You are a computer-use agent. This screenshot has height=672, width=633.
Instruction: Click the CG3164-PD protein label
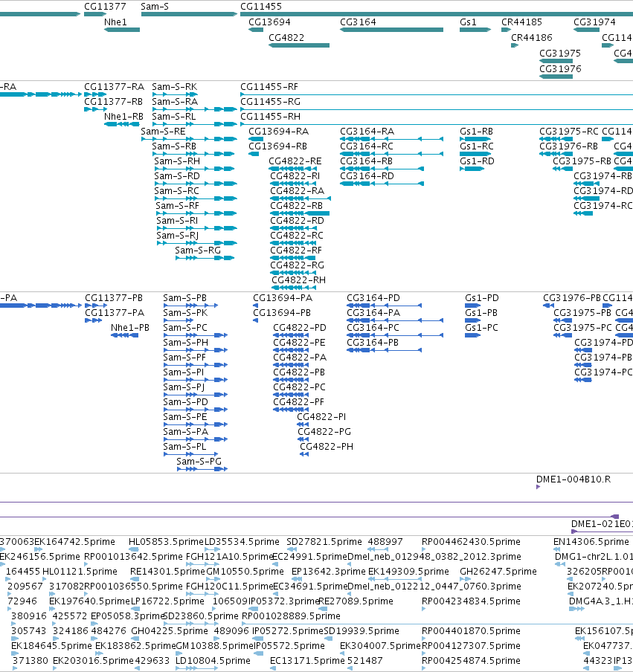tap(373, 298)
